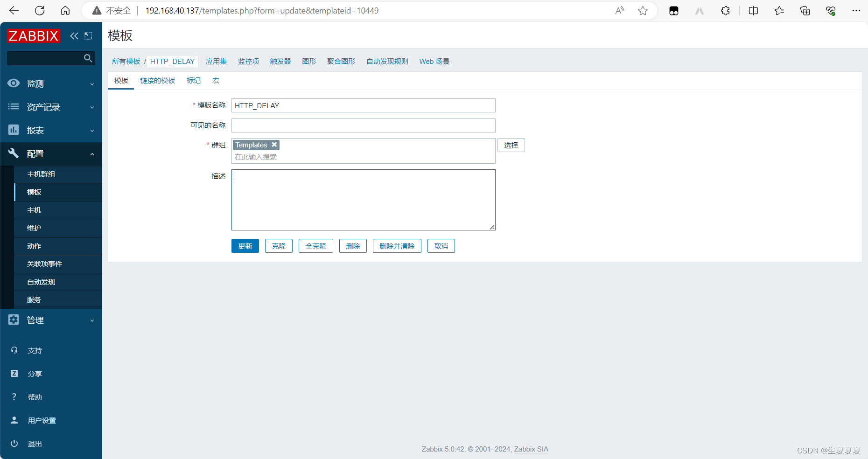Switch to the 宏 tab
The height and width of the screenshot is (459, 868).
(216, 80)
